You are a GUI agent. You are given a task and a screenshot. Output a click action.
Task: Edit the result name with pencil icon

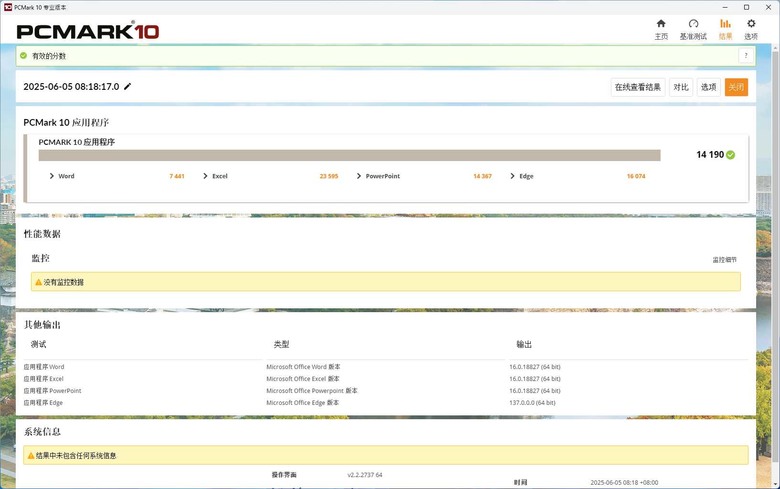127,87
